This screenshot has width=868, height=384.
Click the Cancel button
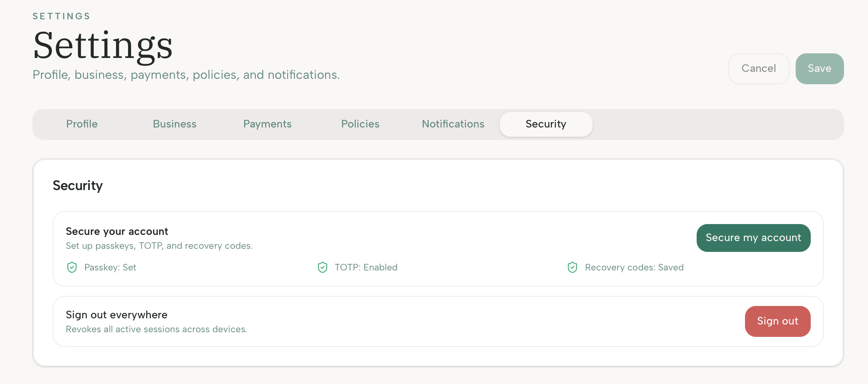(x=759, y=68)
